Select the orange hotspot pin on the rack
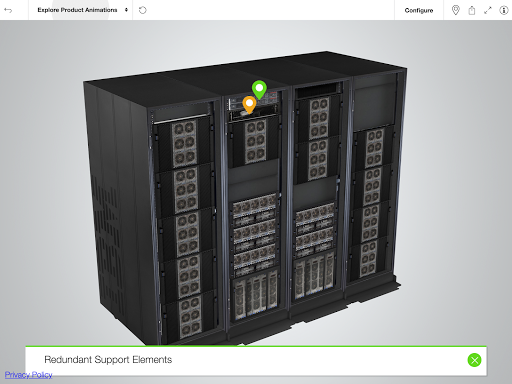This screenshot has width=512, height=384. coord(249,104)
